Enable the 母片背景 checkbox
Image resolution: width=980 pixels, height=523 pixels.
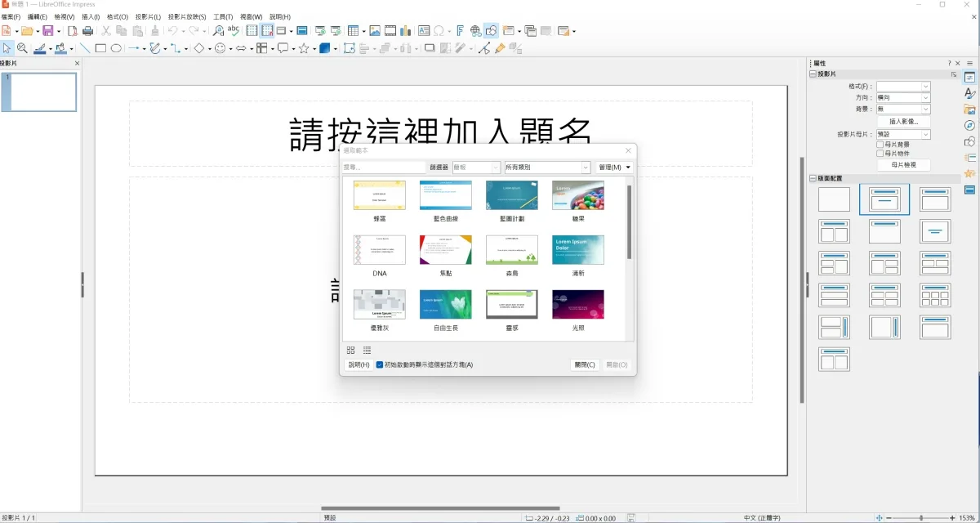pyautogui.click(x=880, y=145)
